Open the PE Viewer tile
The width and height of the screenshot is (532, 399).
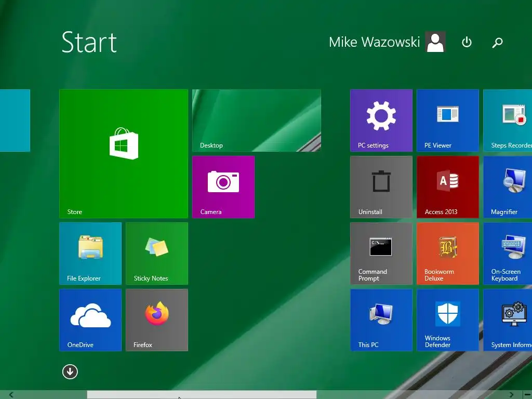pos(448,121)
